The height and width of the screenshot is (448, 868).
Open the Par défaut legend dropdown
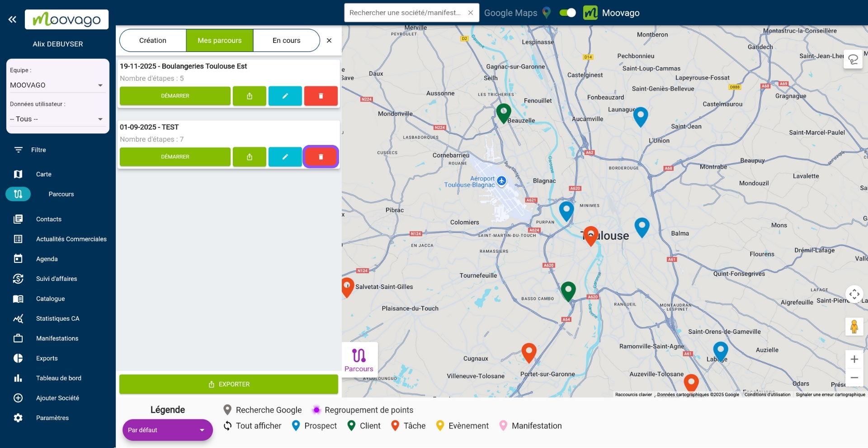[x=167, y=430]
